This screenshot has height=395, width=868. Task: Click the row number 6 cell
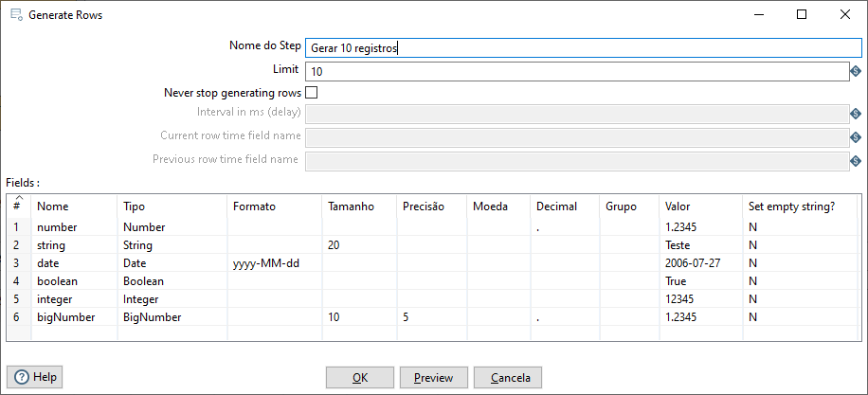(19, 317)
